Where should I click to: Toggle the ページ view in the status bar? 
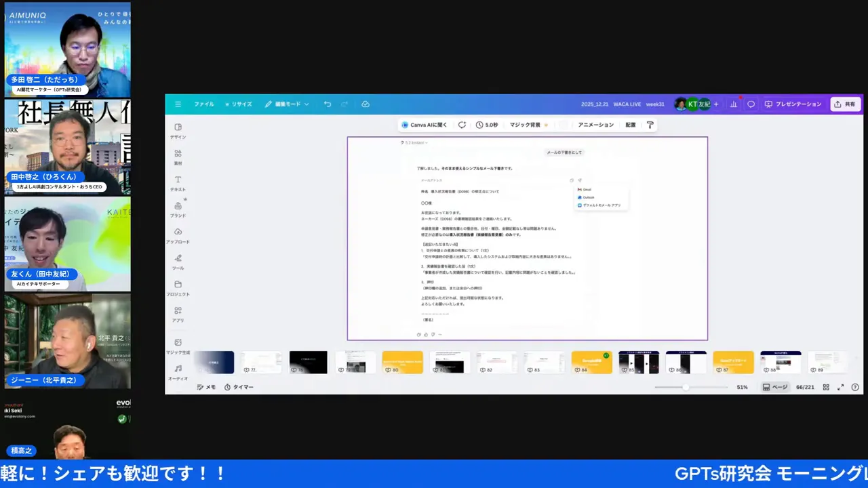tap(775, 387)
